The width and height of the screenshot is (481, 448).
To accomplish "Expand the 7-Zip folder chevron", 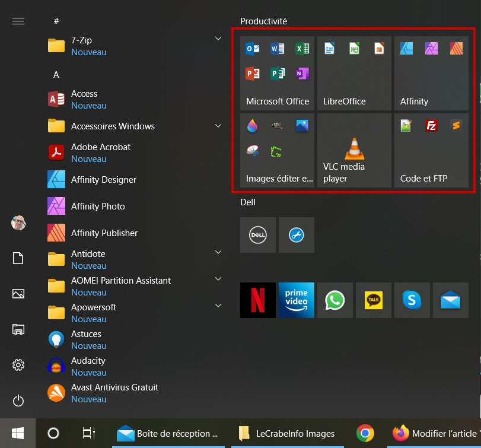I will coord(218,39).
